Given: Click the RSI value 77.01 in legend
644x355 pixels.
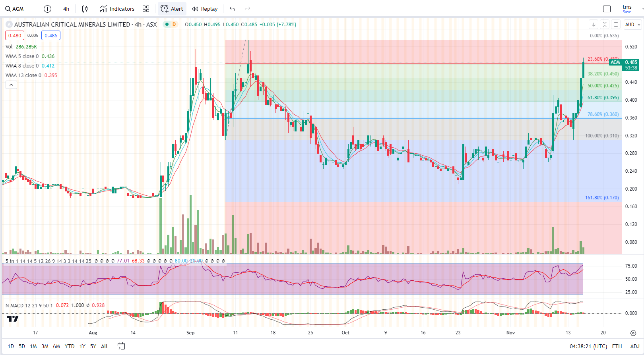Looking at the screenshot, I should pyautogui.click(x=123, y=261).
